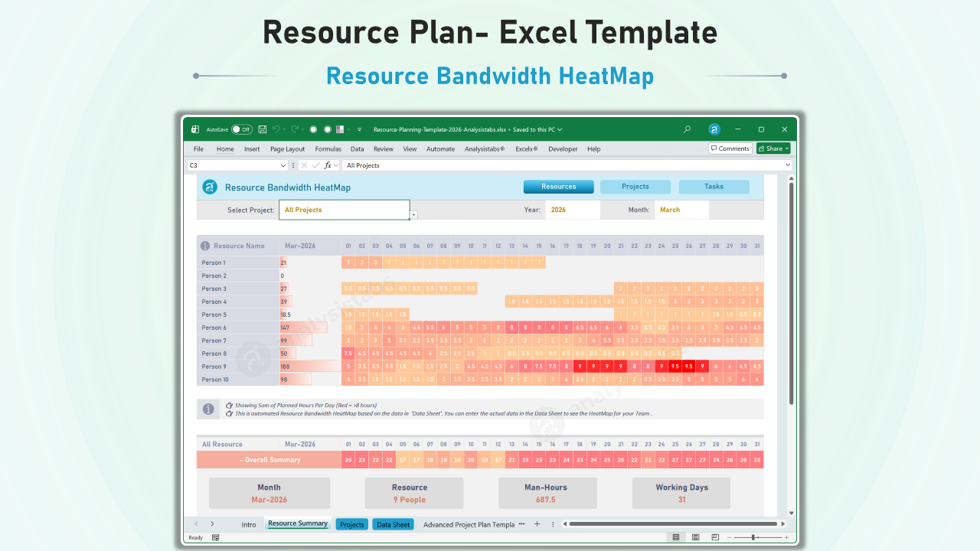Switch to the Data Sheet tab

click(x=393, y=524)
